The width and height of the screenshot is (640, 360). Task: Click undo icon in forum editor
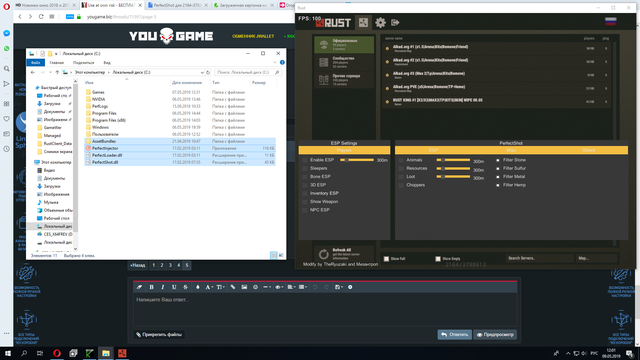tap(315, 287)
